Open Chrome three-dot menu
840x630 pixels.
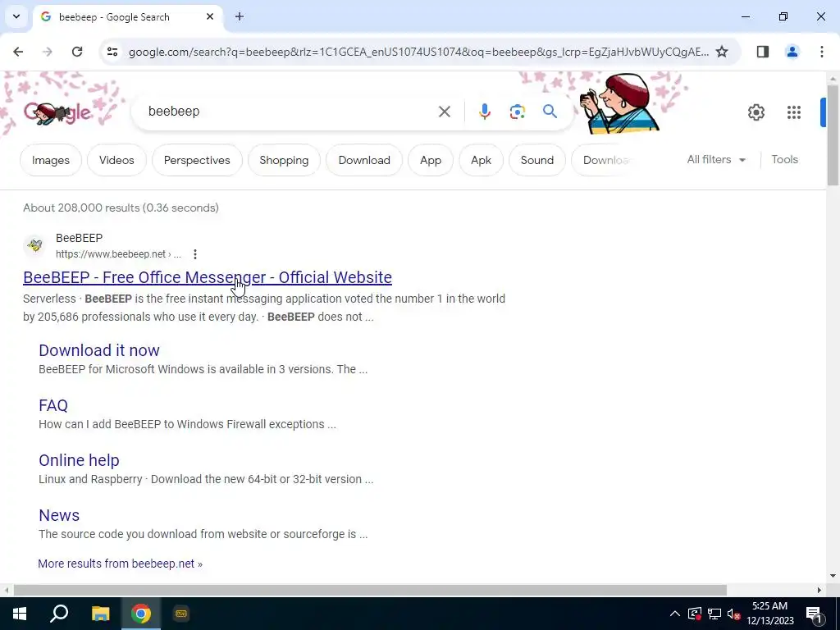point(821,52)
